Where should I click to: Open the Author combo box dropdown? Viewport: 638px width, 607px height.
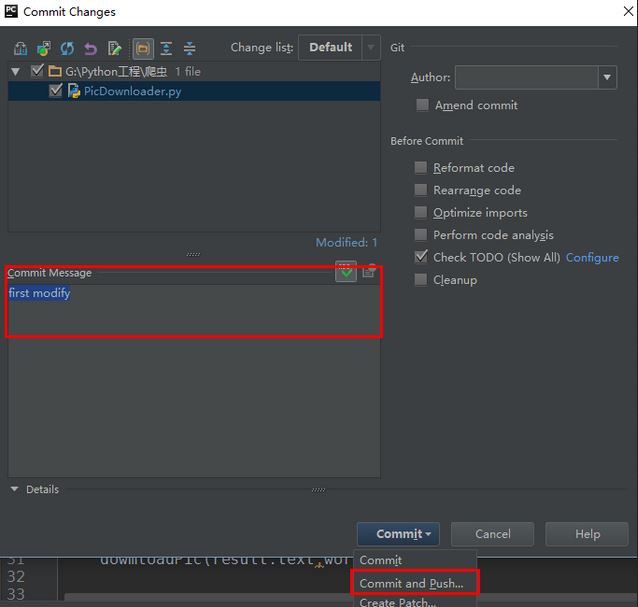tap(607, 77)
